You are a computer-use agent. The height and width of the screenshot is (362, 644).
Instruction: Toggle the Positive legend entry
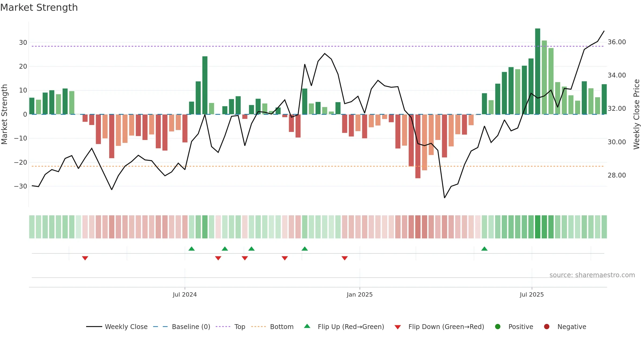click(x=514, y=327)
